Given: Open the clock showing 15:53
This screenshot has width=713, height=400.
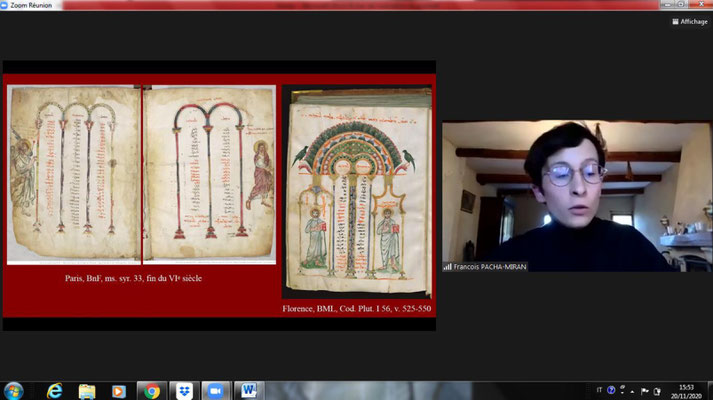Looking at the screenshot, I should [686, 391].
